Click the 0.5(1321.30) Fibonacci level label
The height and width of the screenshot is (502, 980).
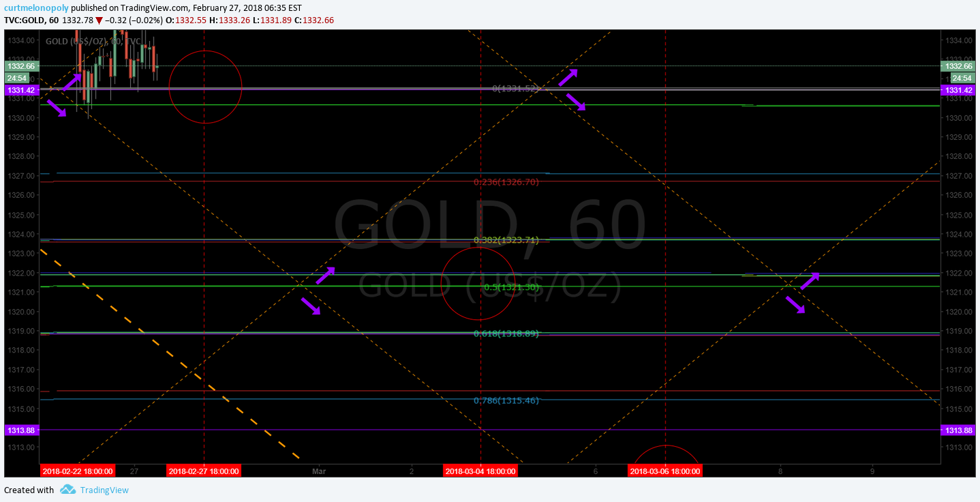tap(511, 287)
